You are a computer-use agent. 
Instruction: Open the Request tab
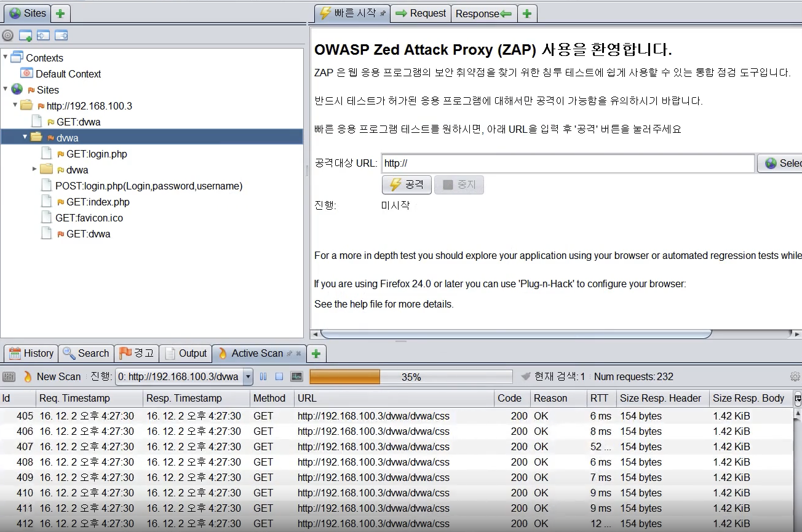pos(421,14)
